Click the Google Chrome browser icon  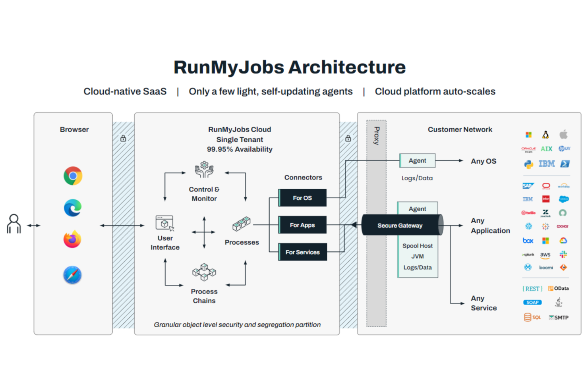(x=73, y=176)
